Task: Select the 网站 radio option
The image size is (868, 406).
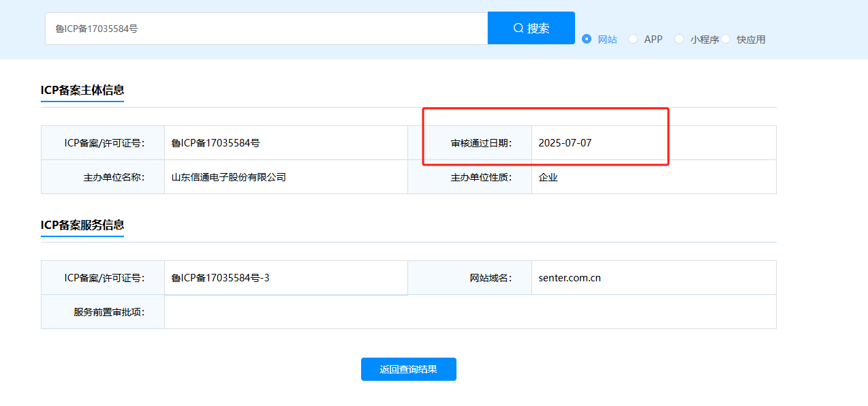Action: point(587,39)
